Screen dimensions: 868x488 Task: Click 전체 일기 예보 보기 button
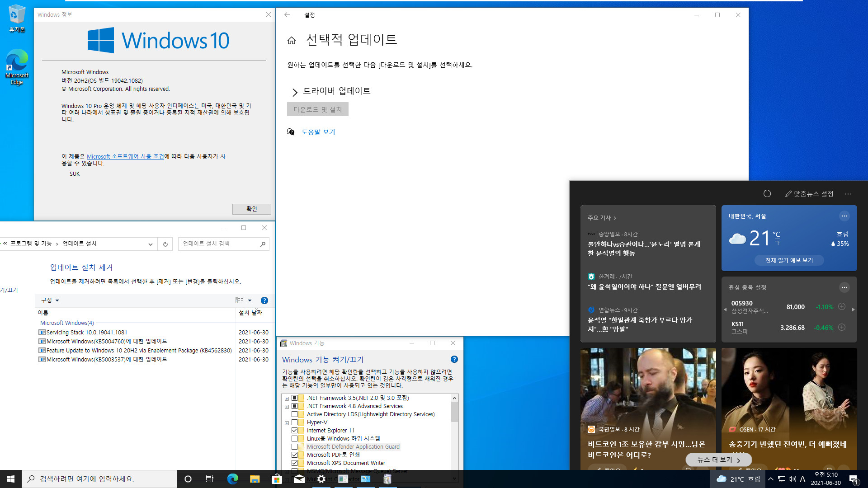789,260
